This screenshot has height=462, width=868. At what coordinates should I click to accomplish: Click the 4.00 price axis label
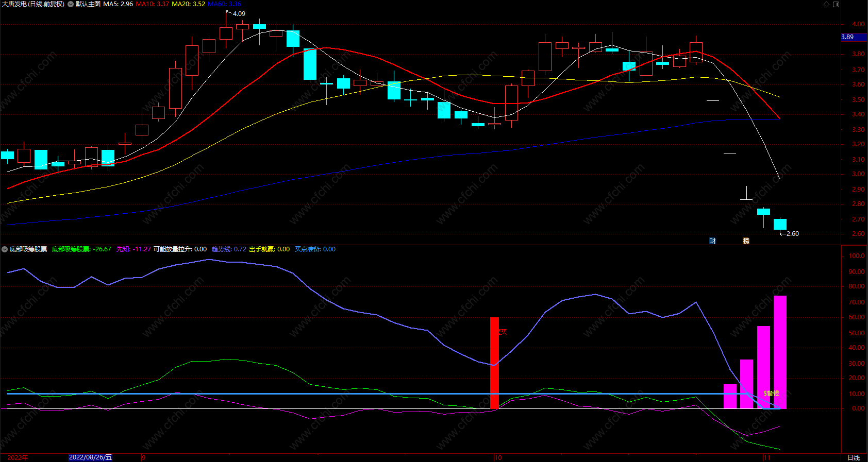click(x=858, y=24)
